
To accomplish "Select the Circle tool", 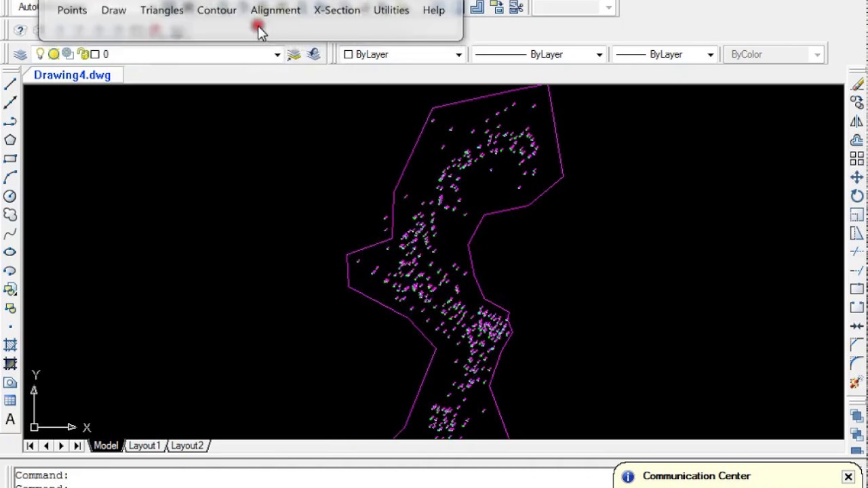I will click(10, 196).
